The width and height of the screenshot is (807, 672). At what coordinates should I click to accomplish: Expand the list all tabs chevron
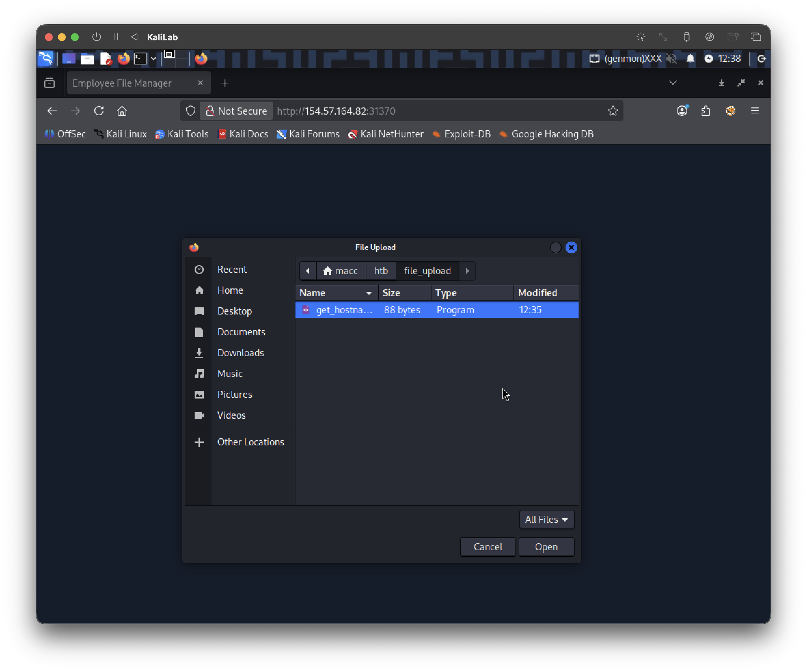click(x=673, y=83)
